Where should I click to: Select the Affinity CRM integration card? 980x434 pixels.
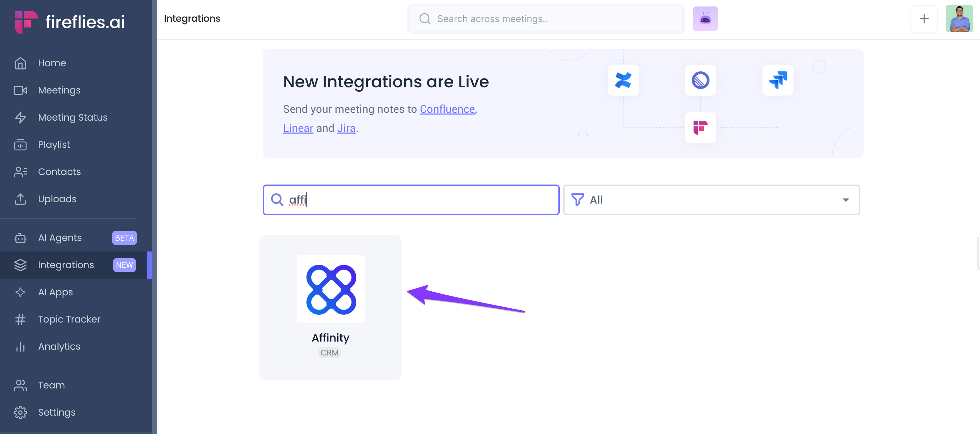tap(330, 307)
